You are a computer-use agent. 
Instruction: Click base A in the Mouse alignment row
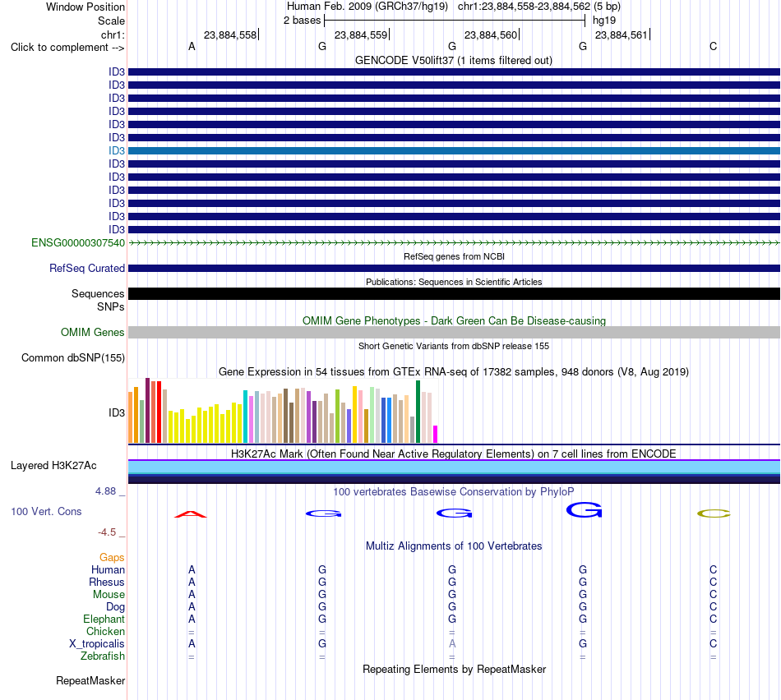(x=192, y=595)
